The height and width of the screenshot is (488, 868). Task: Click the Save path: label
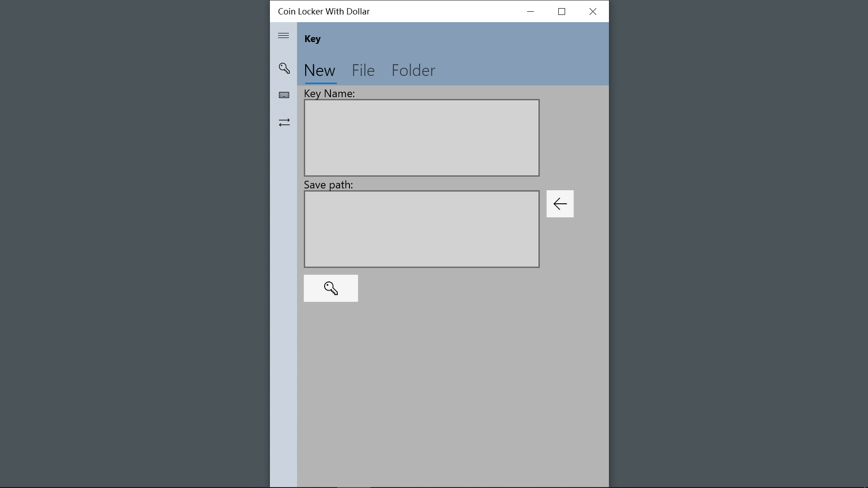click(328, 185)
